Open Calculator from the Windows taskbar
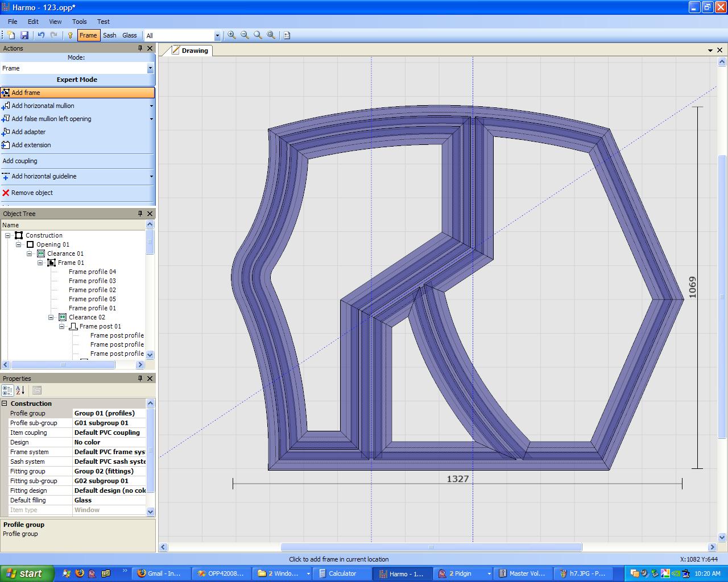Screen dimensions: 728x582 tap(342, 573)
